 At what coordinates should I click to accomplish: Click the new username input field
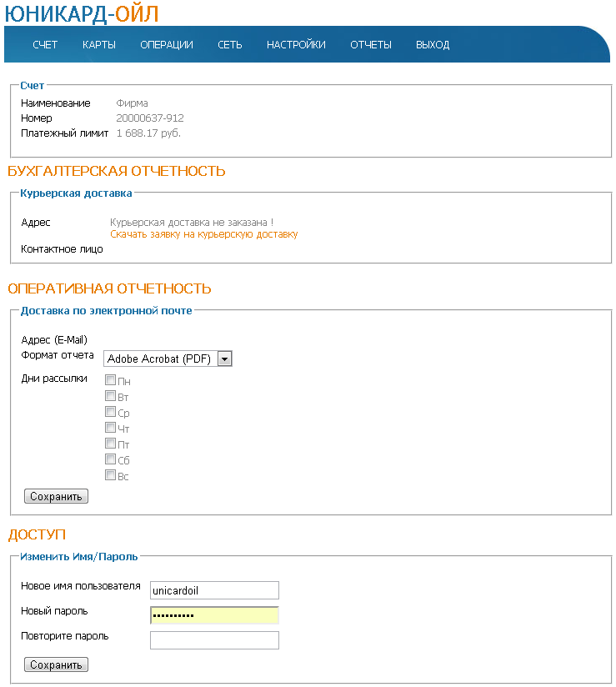214,590
